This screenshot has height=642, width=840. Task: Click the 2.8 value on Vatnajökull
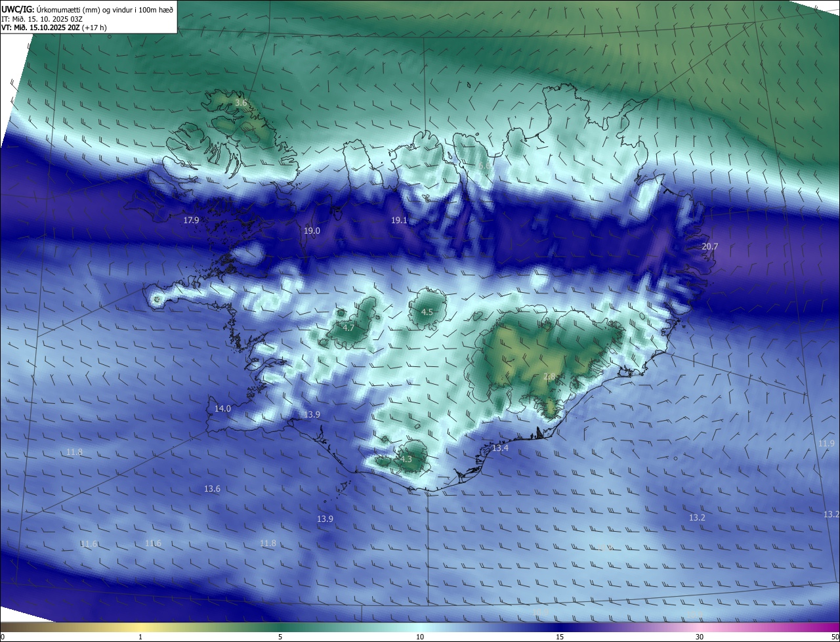(x=550, y=377)
